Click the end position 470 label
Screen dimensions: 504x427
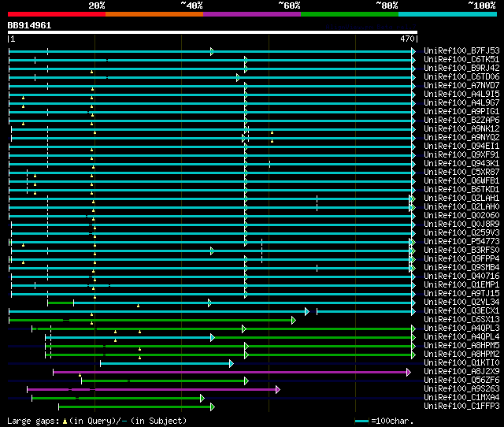tap(407, 39)
